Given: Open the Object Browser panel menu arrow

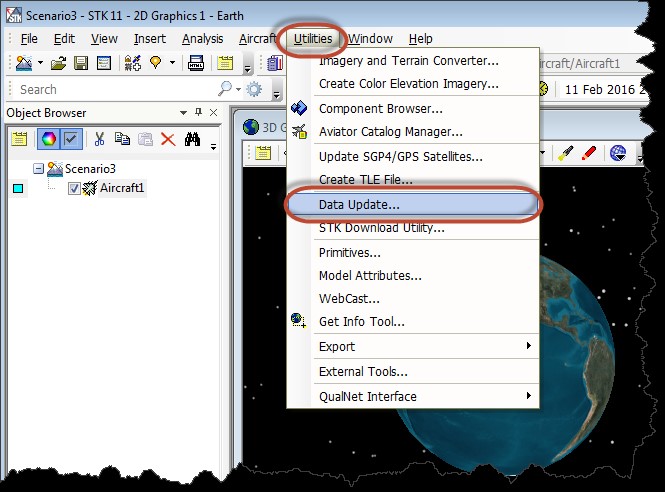Looking at the screenshot, I should (183, 113).
